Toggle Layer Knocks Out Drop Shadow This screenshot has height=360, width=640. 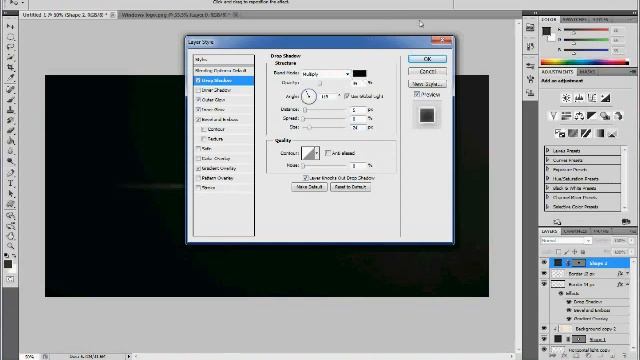tap(305, 178)
